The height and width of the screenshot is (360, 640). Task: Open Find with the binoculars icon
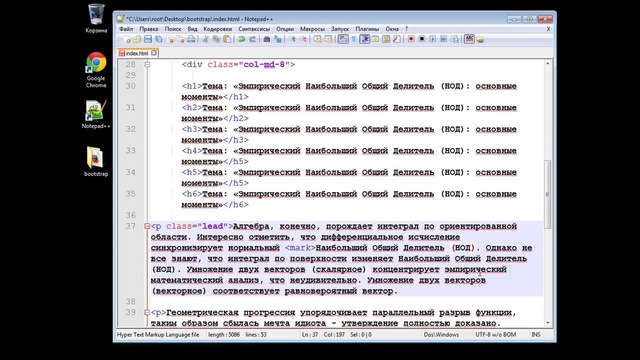click(267, 39)
